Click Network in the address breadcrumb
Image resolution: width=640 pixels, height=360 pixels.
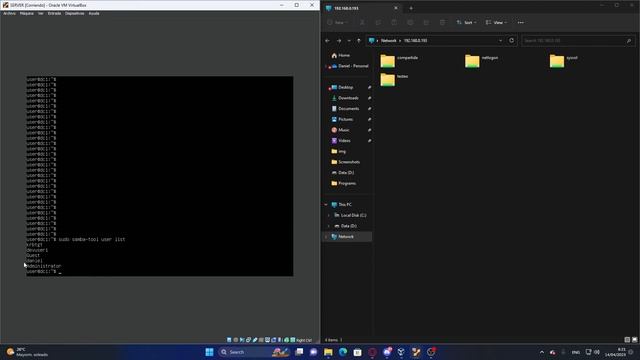click(389, 41)
